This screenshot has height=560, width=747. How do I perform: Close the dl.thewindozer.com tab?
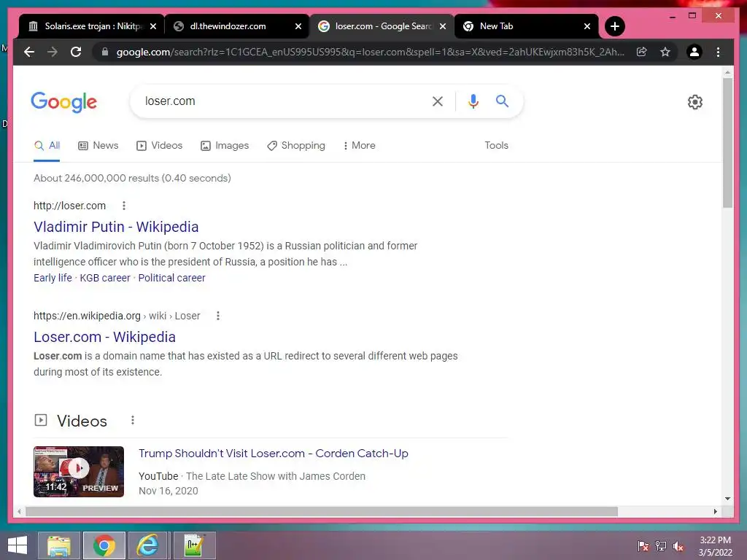tap(298, 26)
